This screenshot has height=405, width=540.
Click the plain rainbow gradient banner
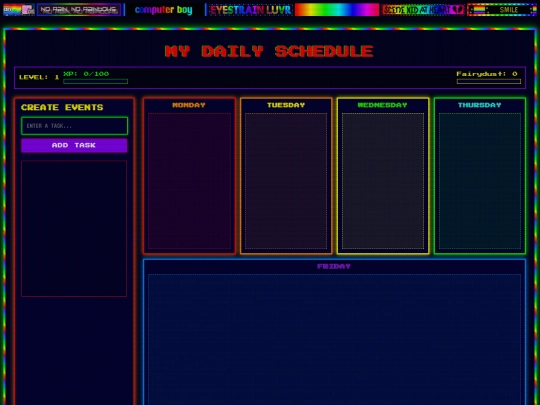point(337,10)
